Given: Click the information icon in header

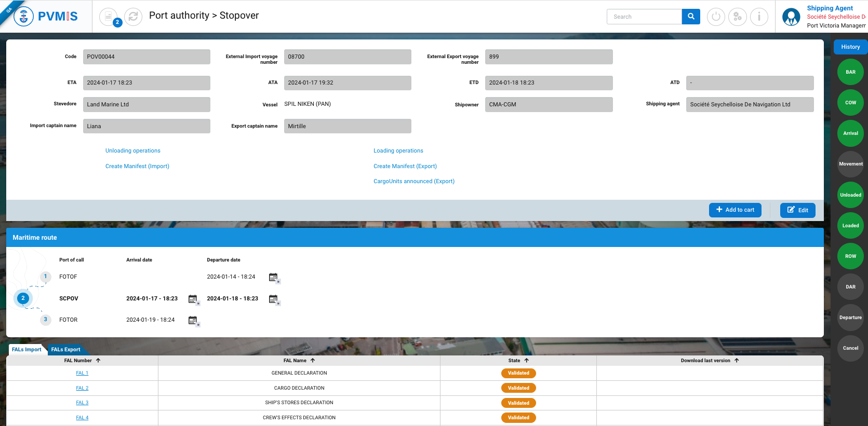Looking at the screenshot, I should coord(759,17).
